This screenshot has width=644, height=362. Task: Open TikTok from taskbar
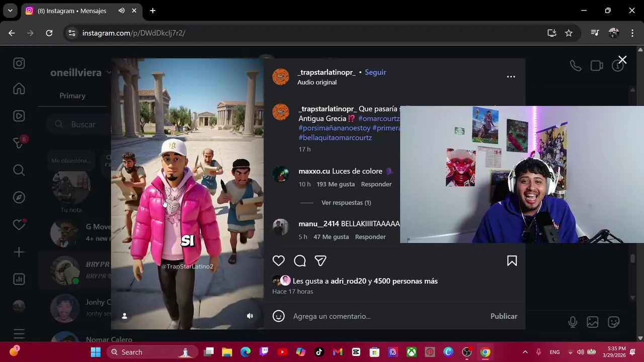click(319, 352)
